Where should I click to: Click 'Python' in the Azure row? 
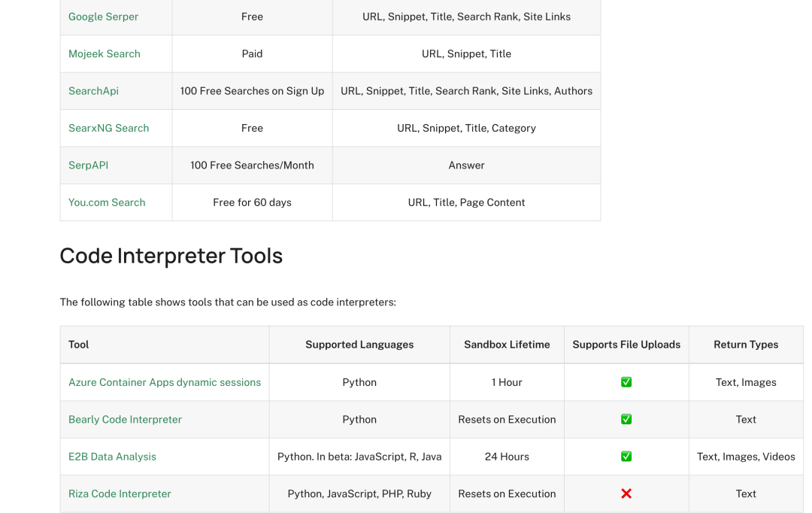[x=359, y=382]
